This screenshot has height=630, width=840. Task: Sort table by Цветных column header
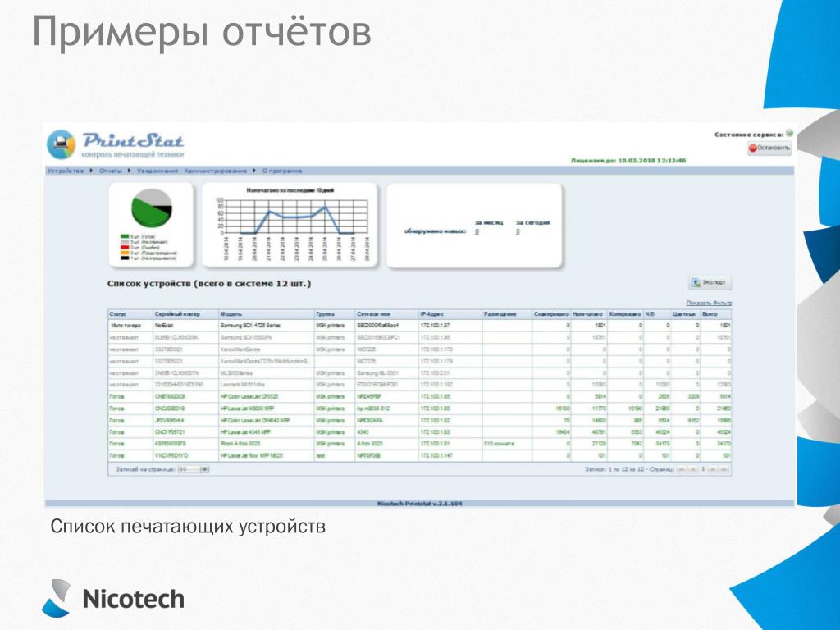click(686, 314)
